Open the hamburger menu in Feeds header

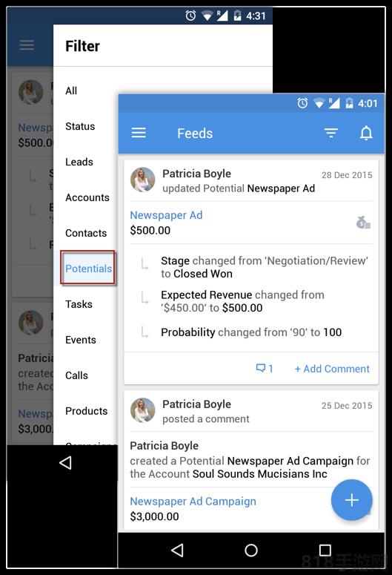coord(139,133)
